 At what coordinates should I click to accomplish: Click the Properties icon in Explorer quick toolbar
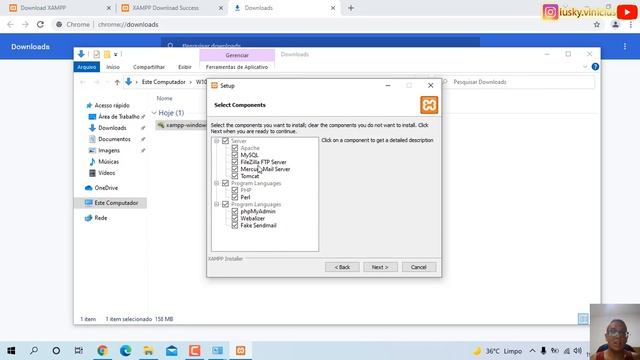pos(96,54)
